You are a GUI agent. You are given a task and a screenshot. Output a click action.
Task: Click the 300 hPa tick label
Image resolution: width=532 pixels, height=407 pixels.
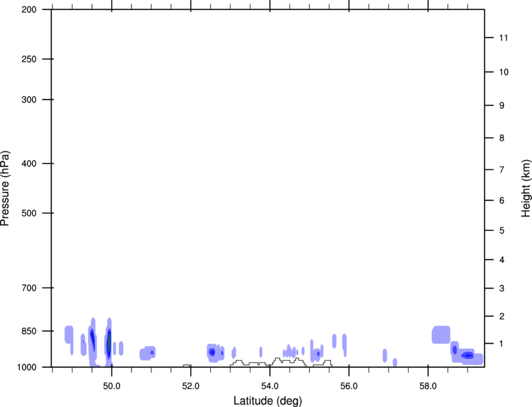click(29, 100)
